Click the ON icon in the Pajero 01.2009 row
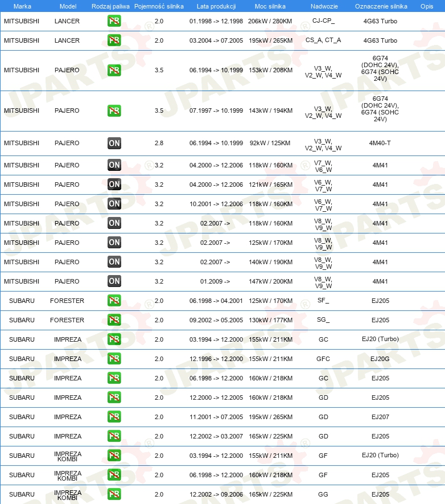445x504 pixels. [114, 281]
